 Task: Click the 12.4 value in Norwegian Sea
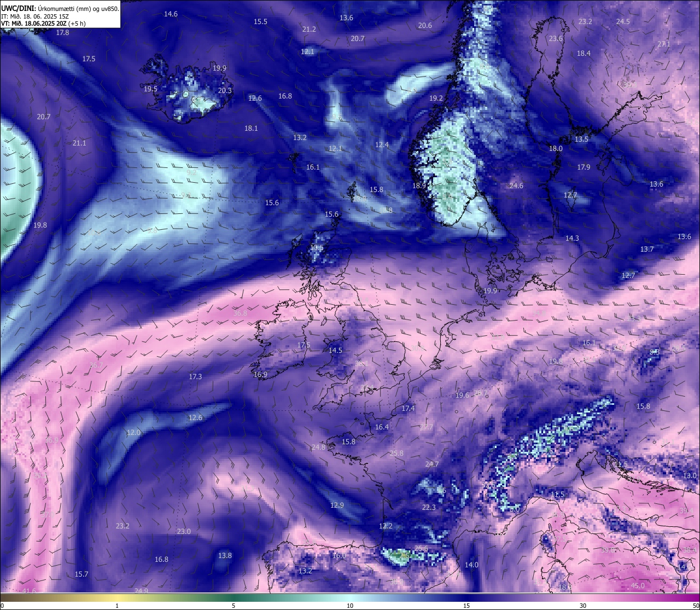[382, 144]
